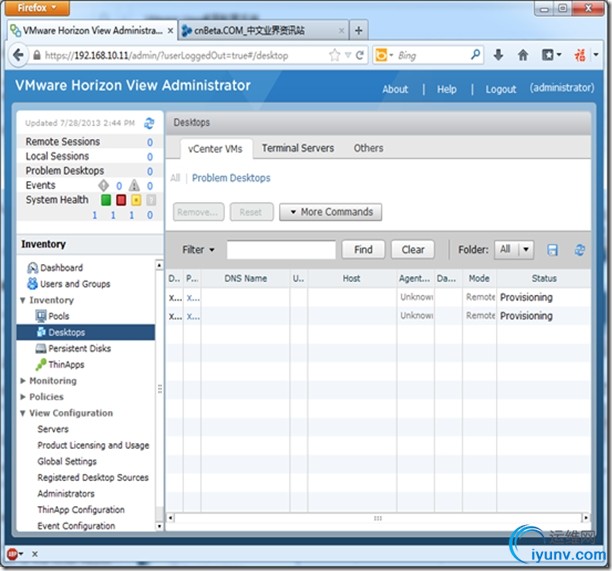Reload the page in the Firefox address bar

coord(360,55)
